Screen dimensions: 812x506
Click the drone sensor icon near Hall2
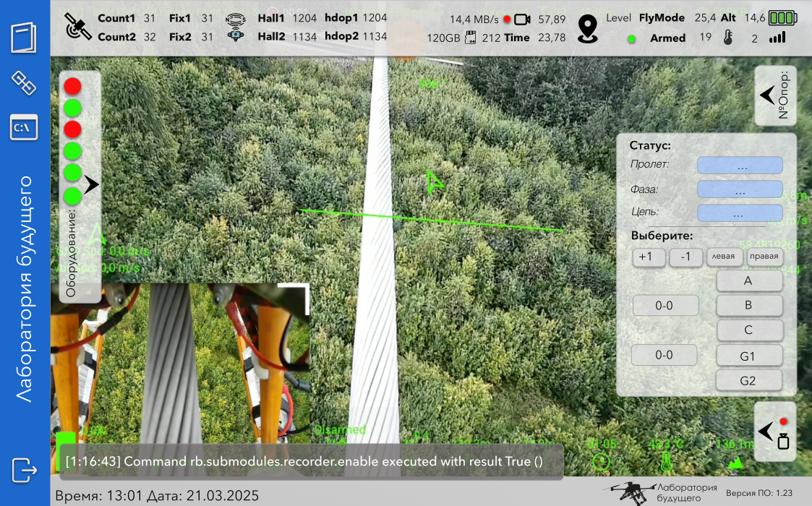[x=236, y=35]
